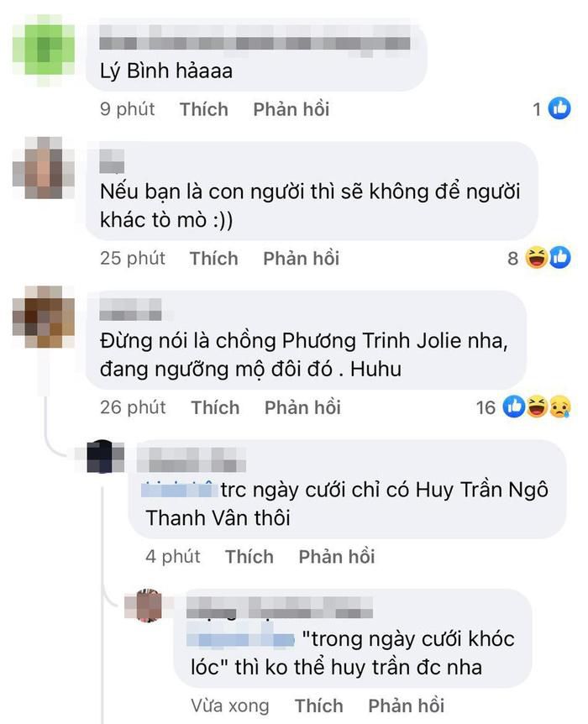Viewport: 588px width, 724px height.
Task: Open the green pixelated avatar profile
Action: [44, 50]
